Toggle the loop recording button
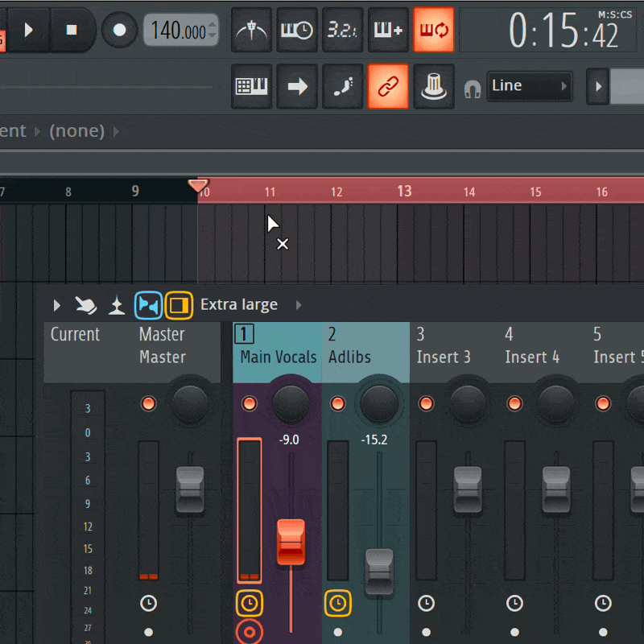Screen dimensions: 644x644 434,31
